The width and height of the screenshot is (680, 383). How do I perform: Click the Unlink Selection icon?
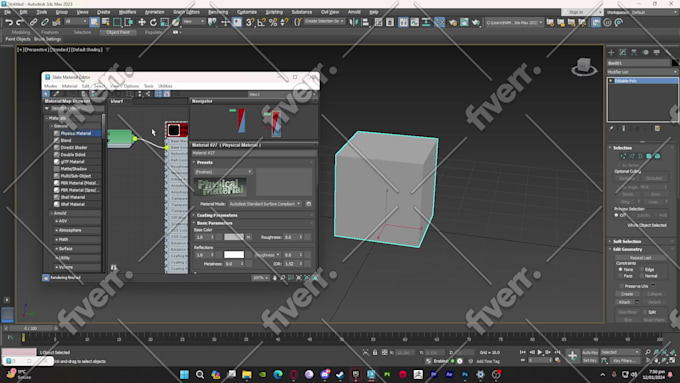pos(45,22)
